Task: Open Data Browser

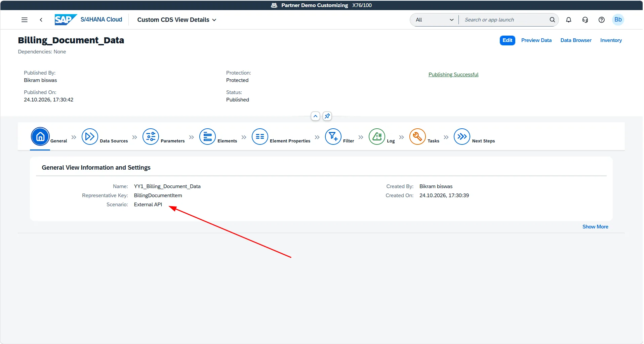Action: [x=576, y=40]
